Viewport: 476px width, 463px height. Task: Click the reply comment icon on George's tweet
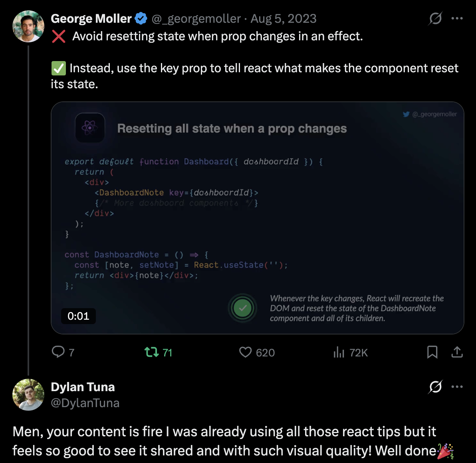click(x=58, y=352)
